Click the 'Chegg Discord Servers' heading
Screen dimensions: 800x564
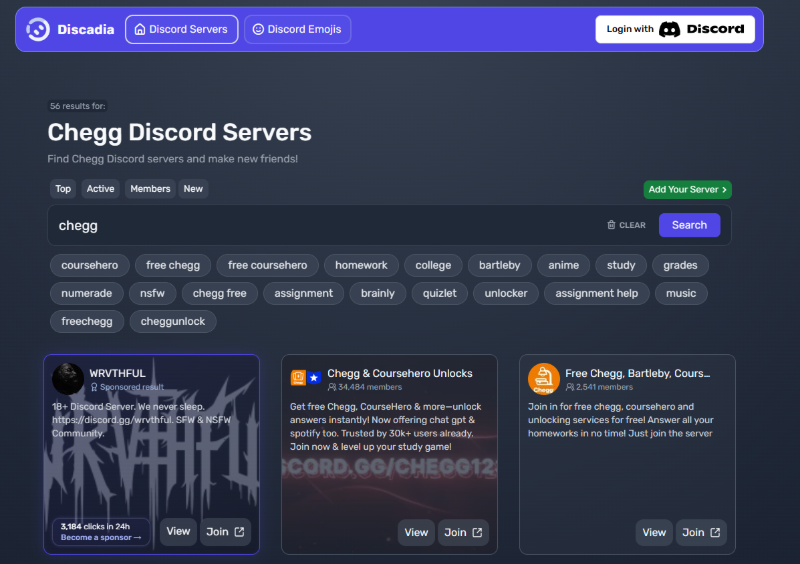(x=179, y=132)
